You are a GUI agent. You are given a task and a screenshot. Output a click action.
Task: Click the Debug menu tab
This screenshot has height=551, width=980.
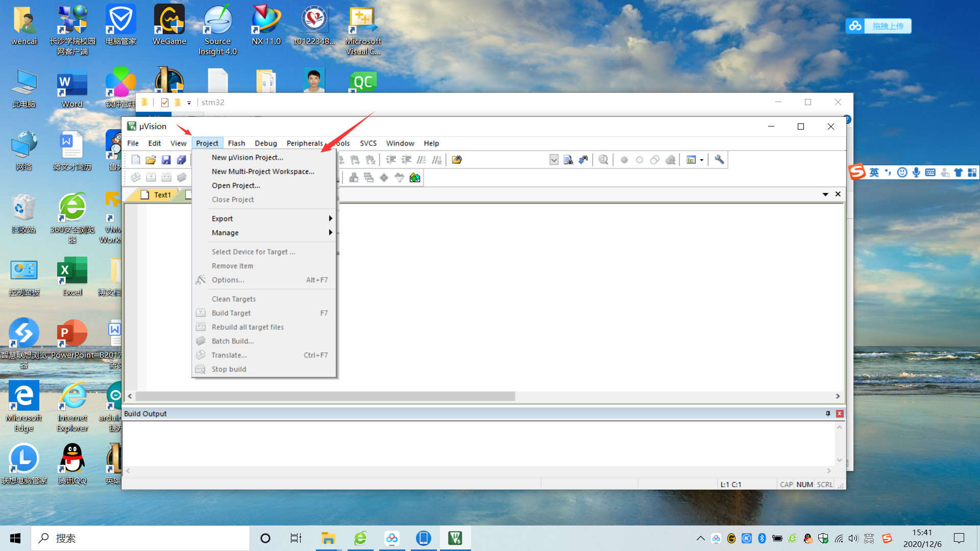(264, 143)
